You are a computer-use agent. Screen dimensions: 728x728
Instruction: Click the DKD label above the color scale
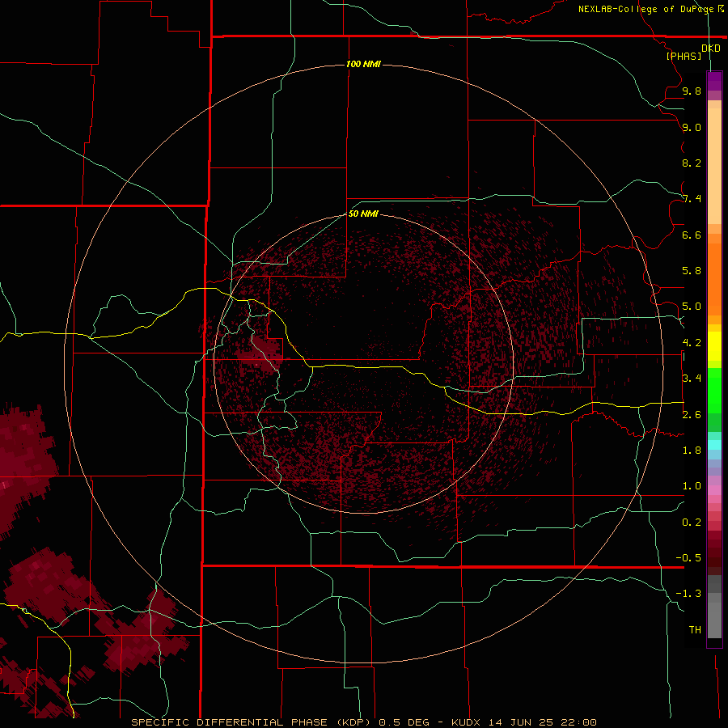pyautogui.click(x=710, y=48)
